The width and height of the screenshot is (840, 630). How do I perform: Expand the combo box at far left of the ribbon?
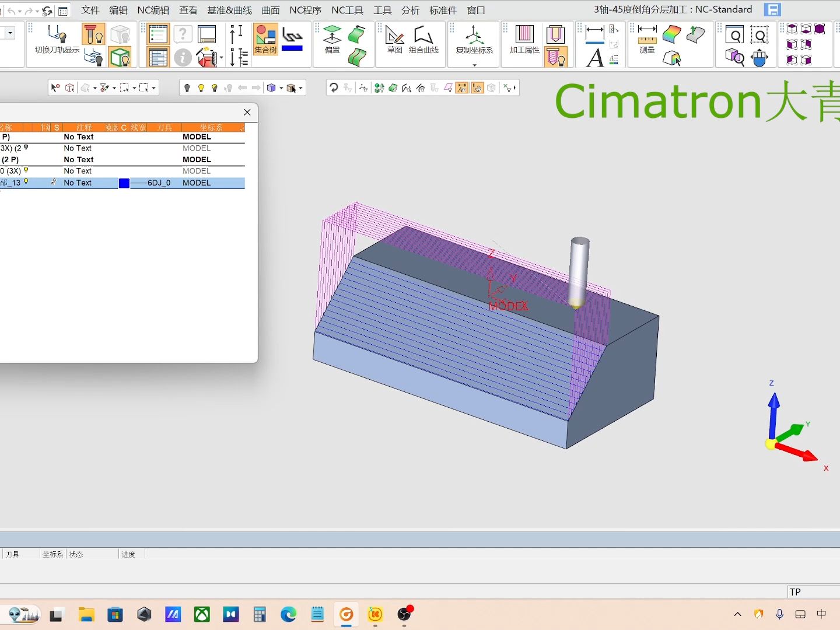pyautogui.click(x=10, y=33)
